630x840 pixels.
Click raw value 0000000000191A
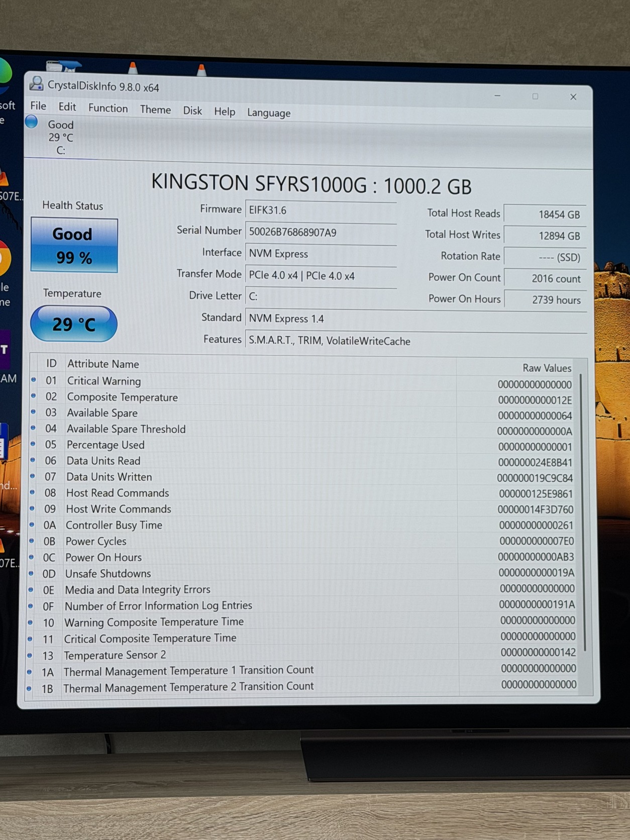point(537,604)
